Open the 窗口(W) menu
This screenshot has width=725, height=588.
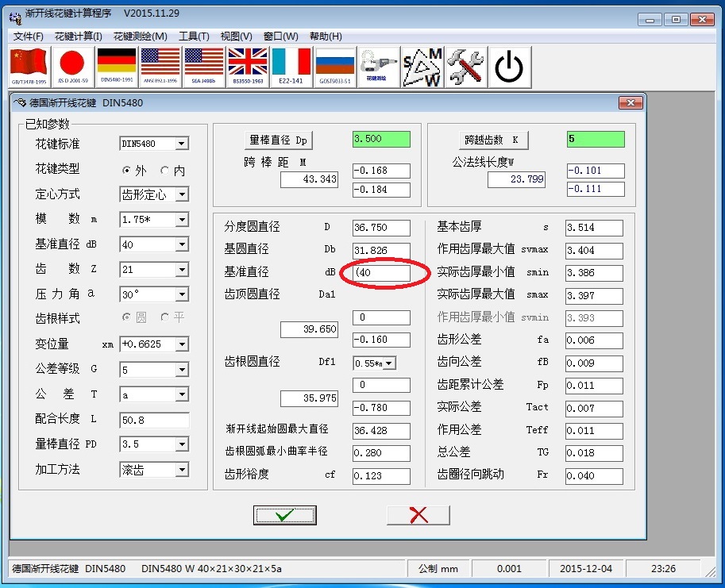[x=280, y=36]
